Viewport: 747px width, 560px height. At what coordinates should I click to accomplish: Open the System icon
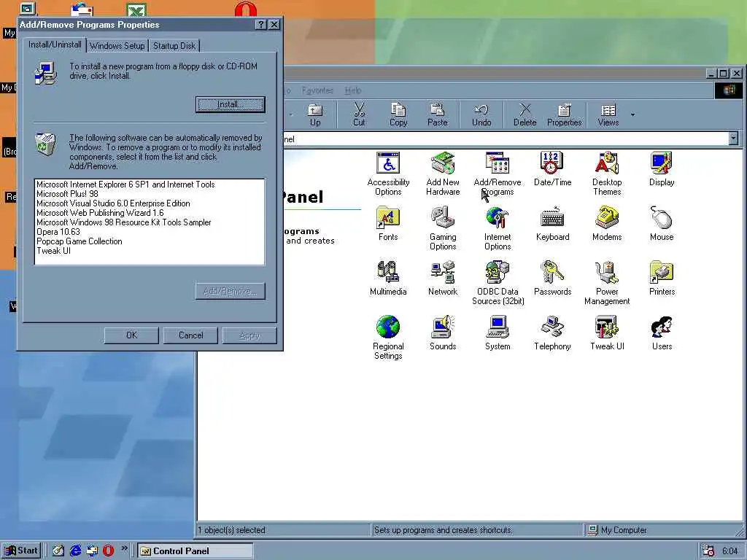(x=498, y=333)
